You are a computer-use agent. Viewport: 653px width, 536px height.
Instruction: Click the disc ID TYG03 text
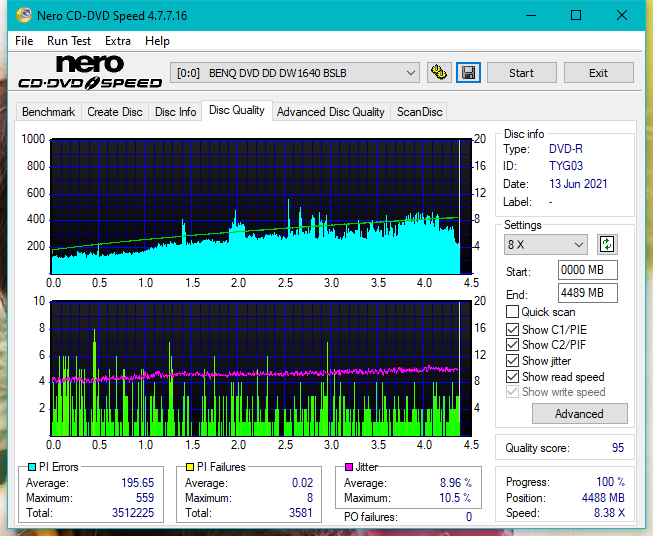coord(566,166)
